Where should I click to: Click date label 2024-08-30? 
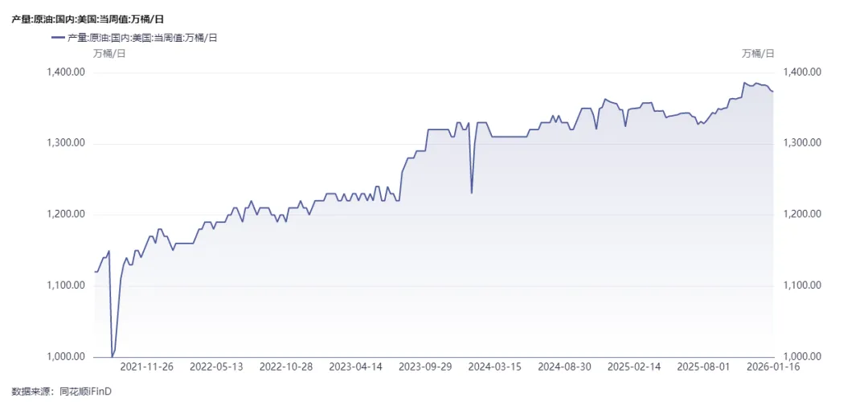coord(565,367)
